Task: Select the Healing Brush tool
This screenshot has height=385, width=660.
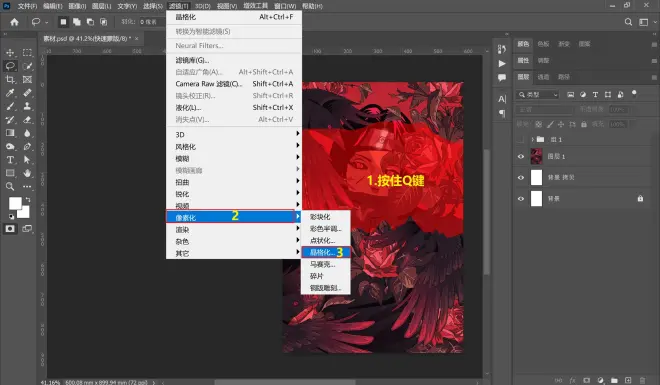Action: click(27, 93)
